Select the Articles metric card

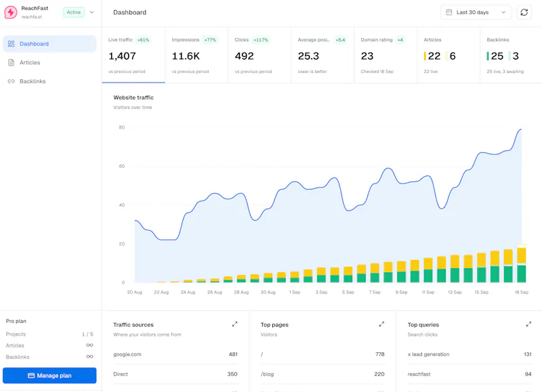point(449,55)
